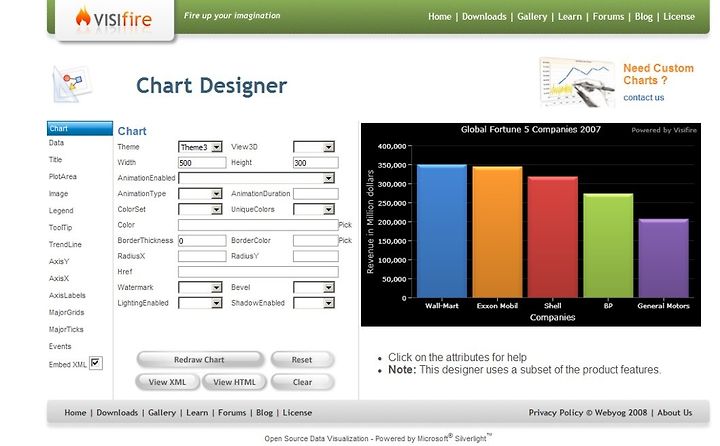720x446 pixels.
Task: Click the Visifire flame logo
Action: pyautogui.click(x=113, y=18)
